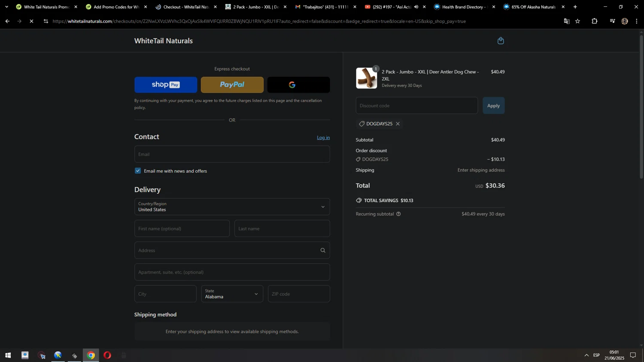Screen dimensions: 644x362
Task: Expand the Country/Region dropdown
Action: pos(232,207)
